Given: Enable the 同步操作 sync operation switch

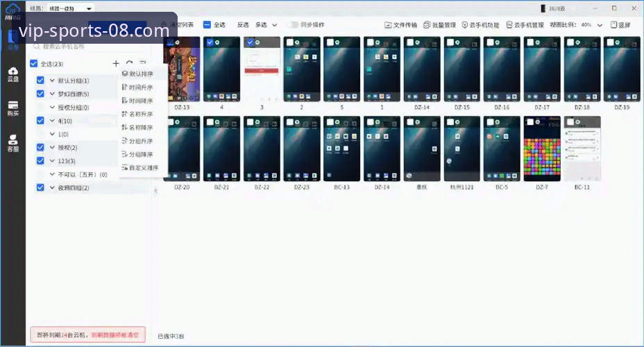Looking at the screenshot, I should 293,25.
